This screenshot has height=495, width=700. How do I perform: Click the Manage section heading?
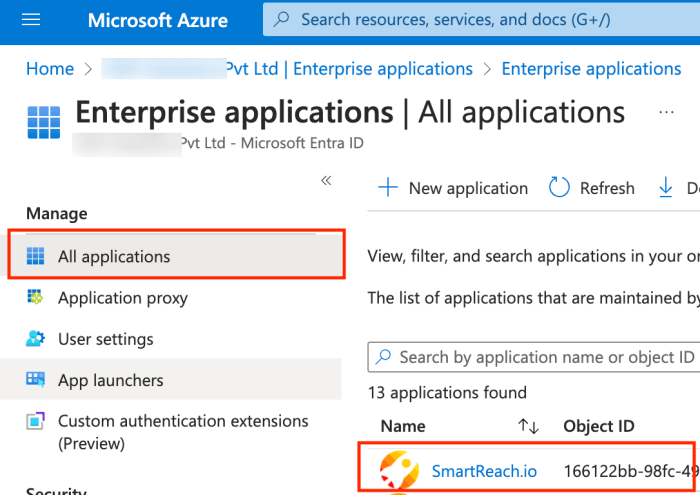click(x=57, y=214)
